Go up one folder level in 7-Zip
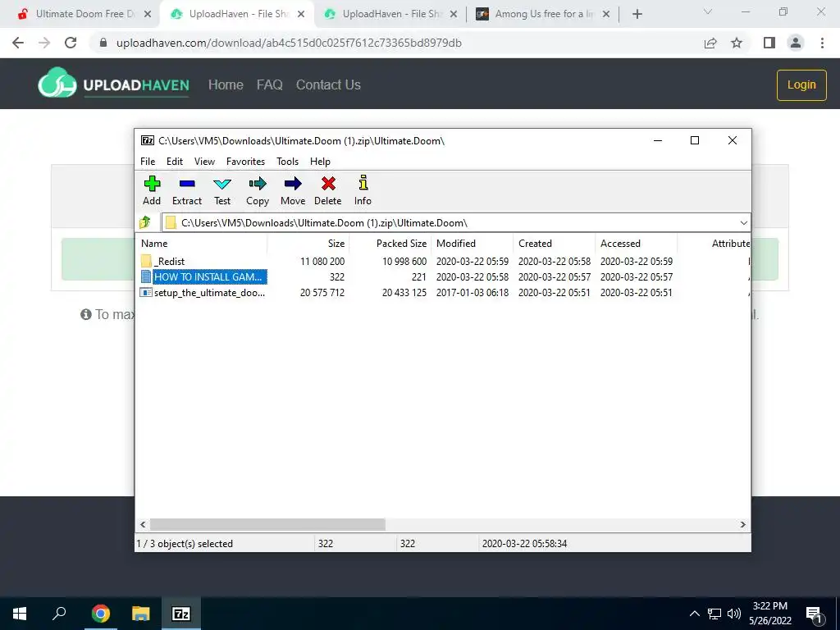The image size is (840, 630). [x=145, y=222]
